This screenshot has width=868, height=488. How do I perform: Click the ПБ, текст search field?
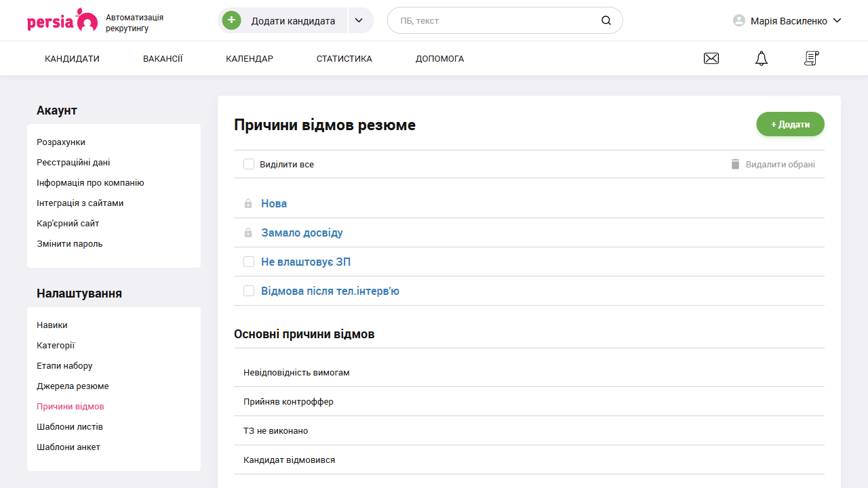[x=488, y=20]
